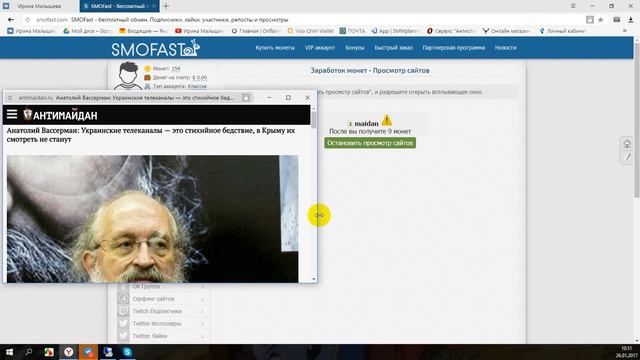Click the Анатолий Вассерман article headline
640x360 pixels.
[x=151, y=135]
